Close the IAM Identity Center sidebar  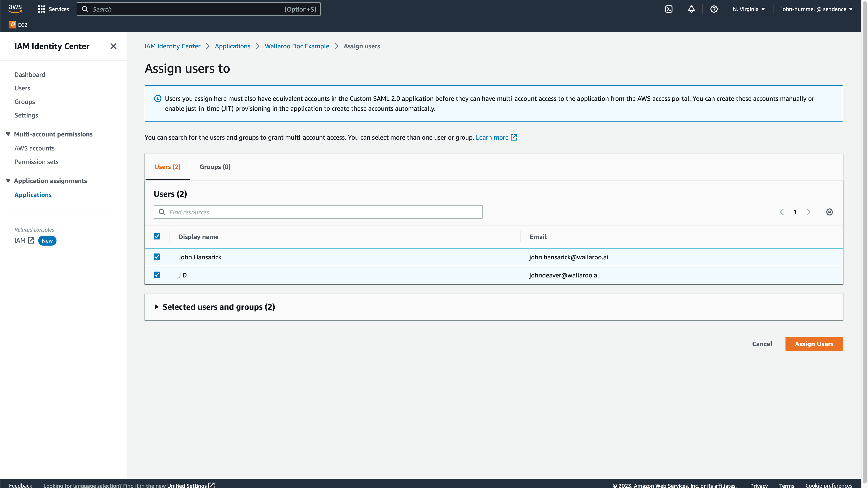(113, 46)
